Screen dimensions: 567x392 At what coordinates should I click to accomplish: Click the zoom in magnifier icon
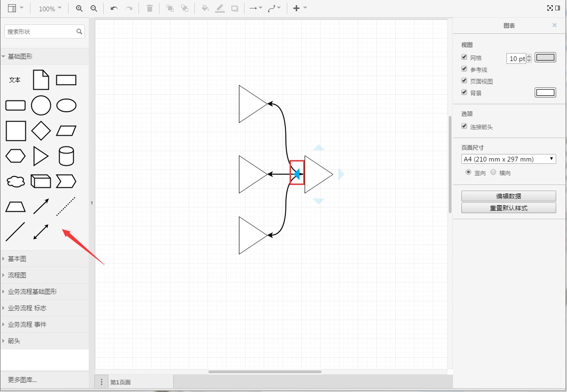[x=79, y=8]
